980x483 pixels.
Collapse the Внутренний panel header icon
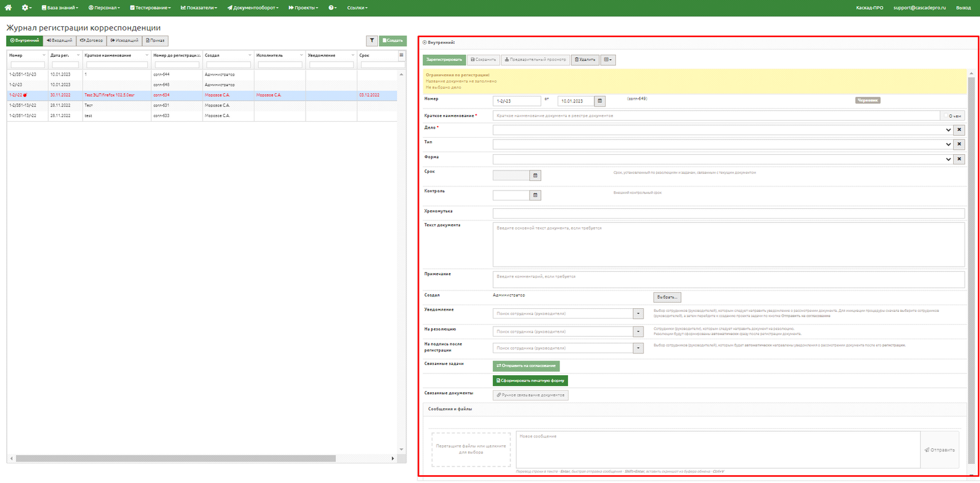click(x=425, y=43)
